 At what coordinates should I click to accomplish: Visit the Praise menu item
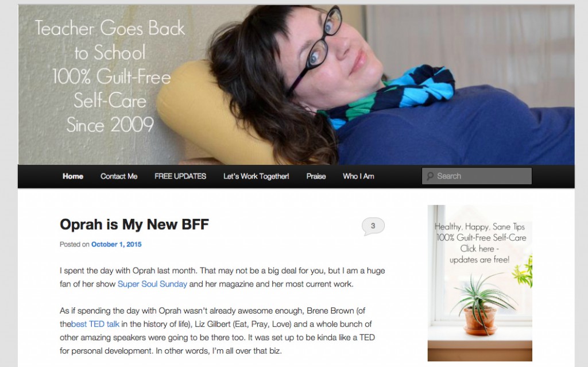(316, 176)
